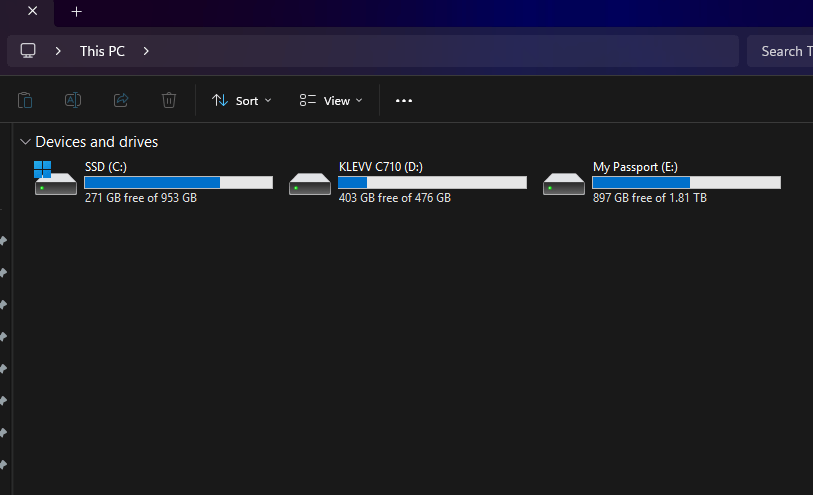
Task: Click the Paste clipboard icon in toolbar
Action: (x=25, y=100)
